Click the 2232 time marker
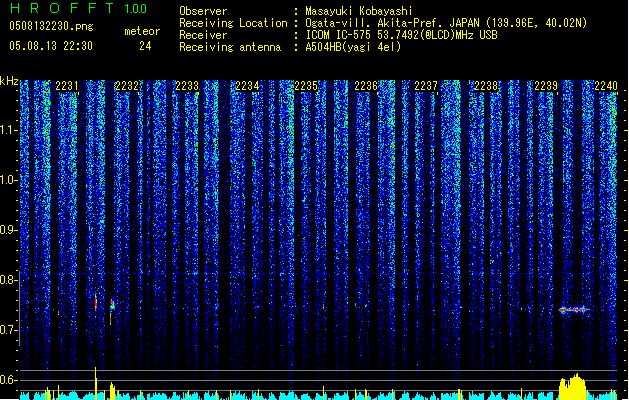The width and height of the screenshot is (629, 400). coord(127,86)
